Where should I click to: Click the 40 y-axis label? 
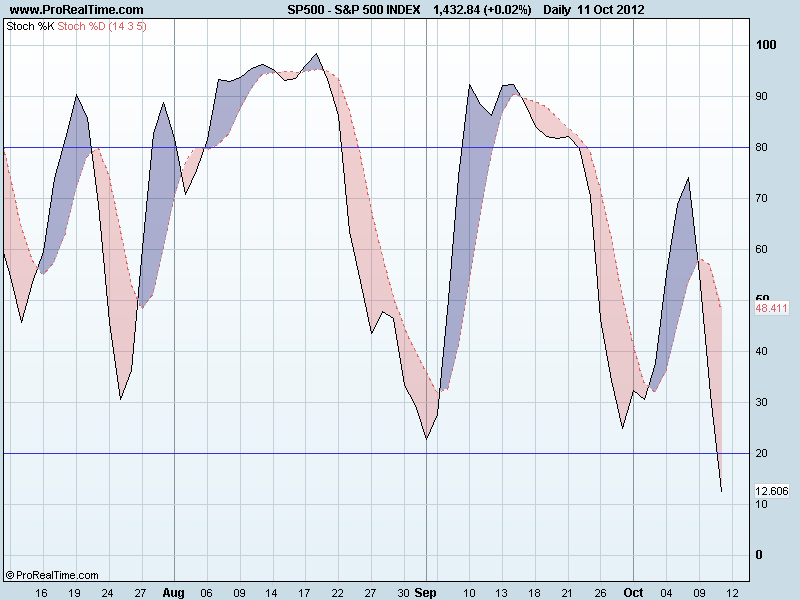click(761, 351)
